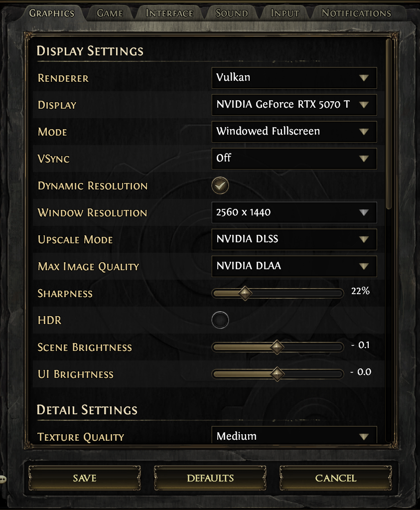This screenshot has width=420, height=510.
Task: Disable the Dynamic Resolution checkbox
Action: 220,185
